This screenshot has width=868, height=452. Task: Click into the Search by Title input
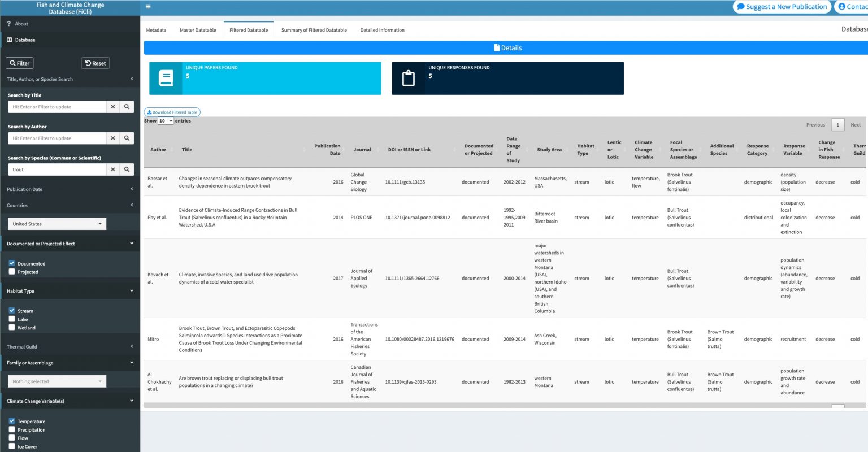[57, 107]
